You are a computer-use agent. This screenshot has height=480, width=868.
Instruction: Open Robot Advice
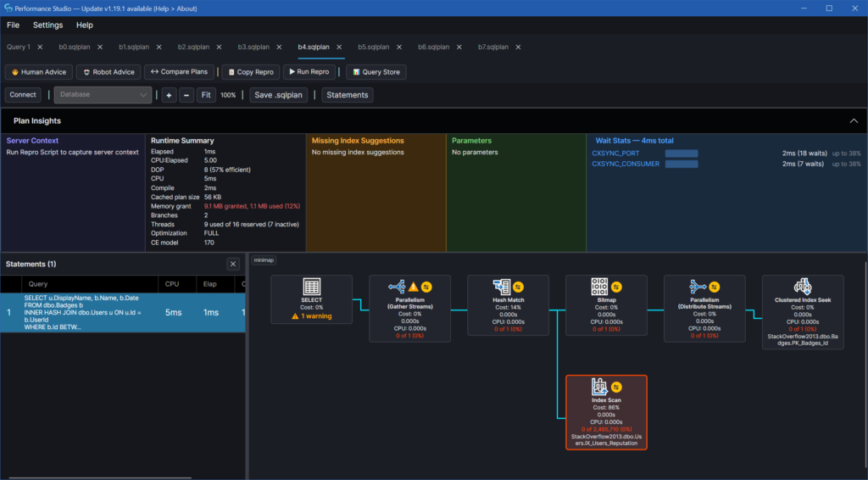(108, 72)
